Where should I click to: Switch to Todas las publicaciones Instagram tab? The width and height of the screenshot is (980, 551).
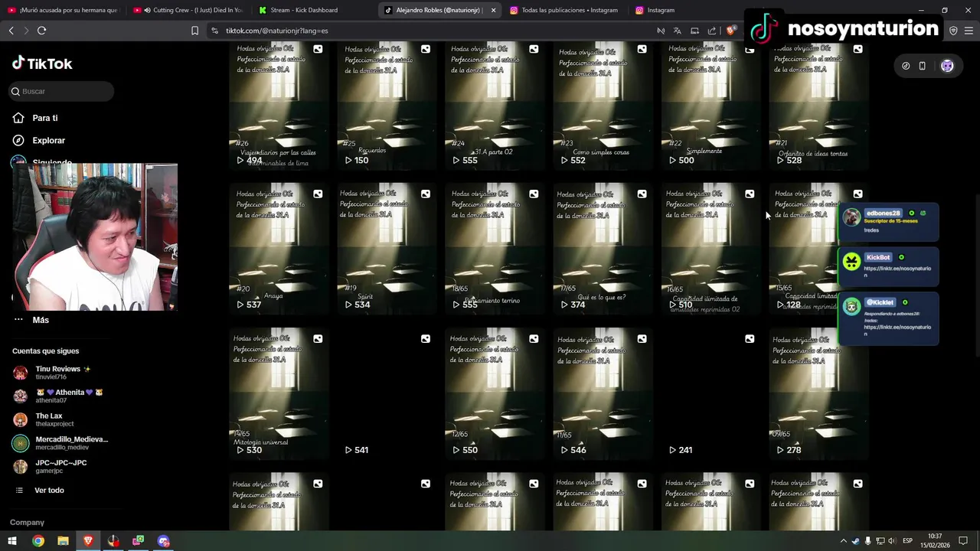tap(563, 10)
